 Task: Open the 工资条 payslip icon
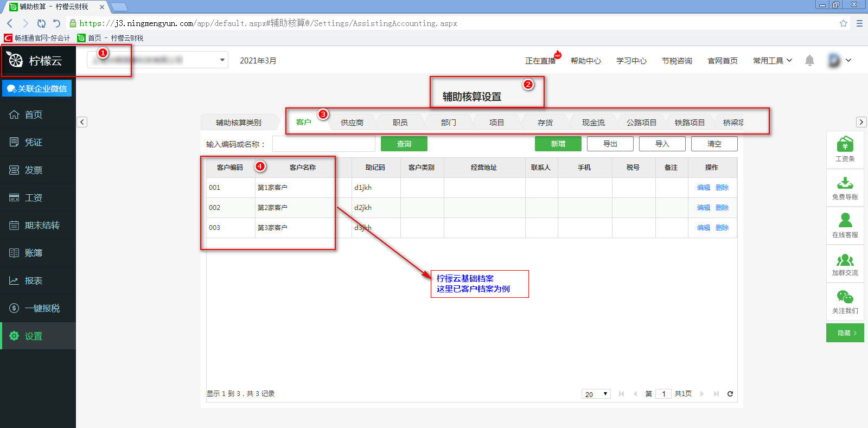point(845,149)
